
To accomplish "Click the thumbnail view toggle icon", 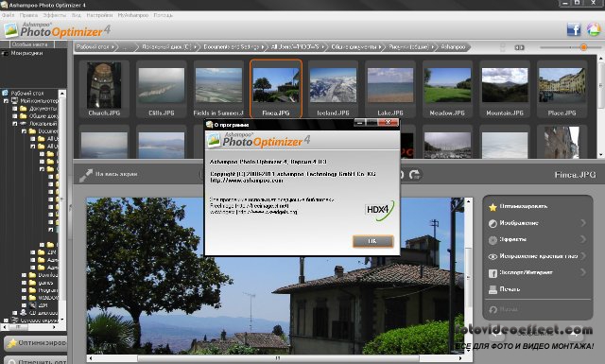I will 519,47.
